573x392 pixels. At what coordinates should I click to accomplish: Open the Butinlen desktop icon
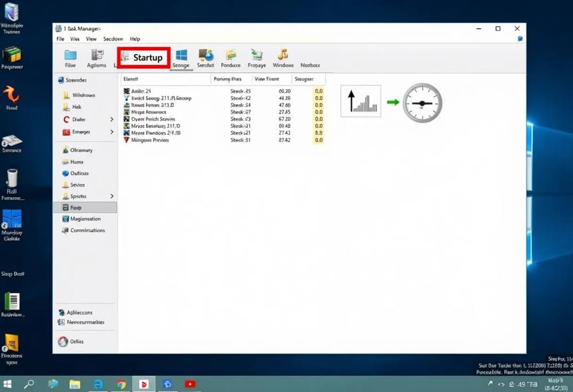(13, 304)
